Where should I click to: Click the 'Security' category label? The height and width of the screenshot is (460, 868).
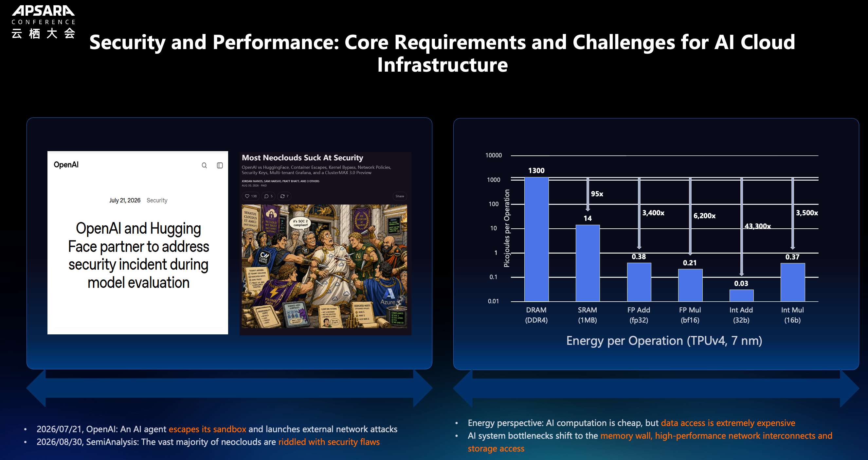tap(157, 200)
